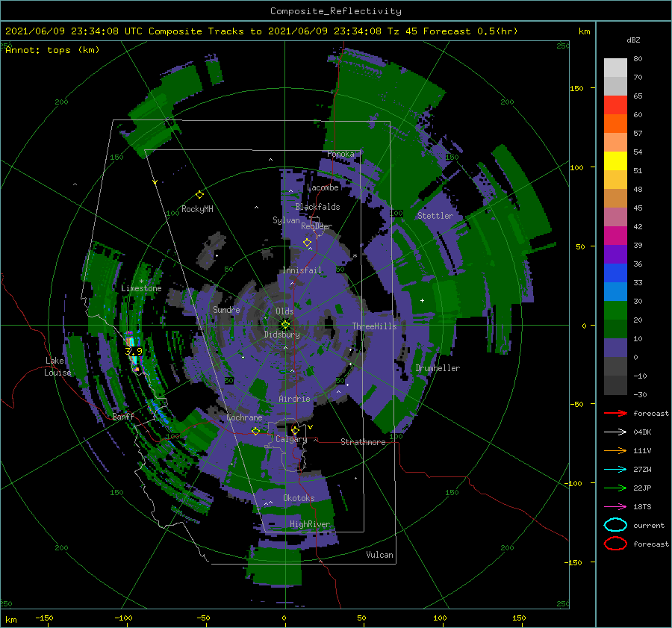Select the Didsbury map label
This screenshot has height=628, width=672.
pos(282,335)
